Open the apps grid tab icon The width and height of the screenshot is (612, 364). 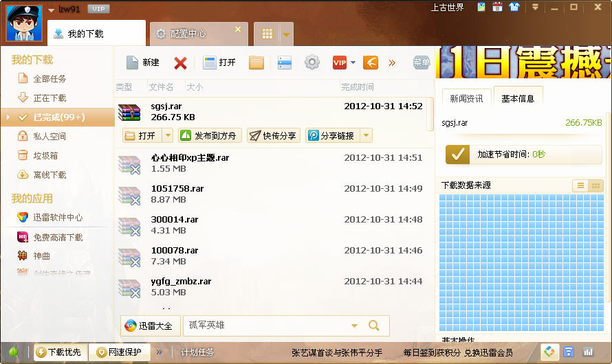(x=267, y=34)
